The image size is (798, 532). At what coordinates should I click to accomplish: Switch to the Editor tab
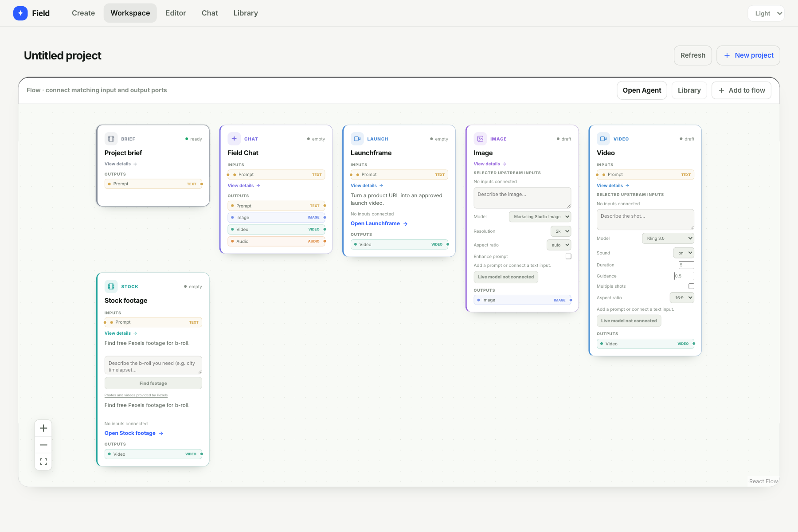pos(176,13)
